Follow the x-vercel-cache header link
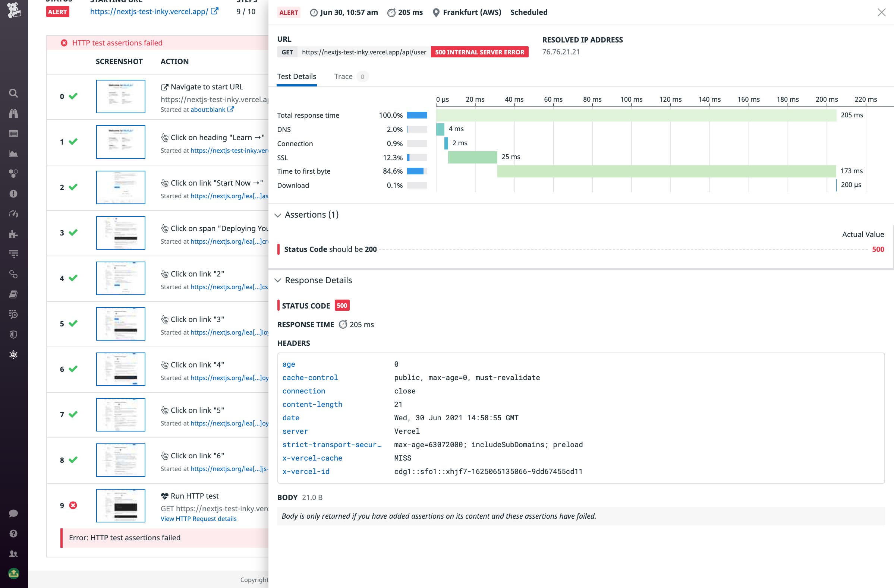This screenshot has height=588, width=894. (x=312, y=458)
